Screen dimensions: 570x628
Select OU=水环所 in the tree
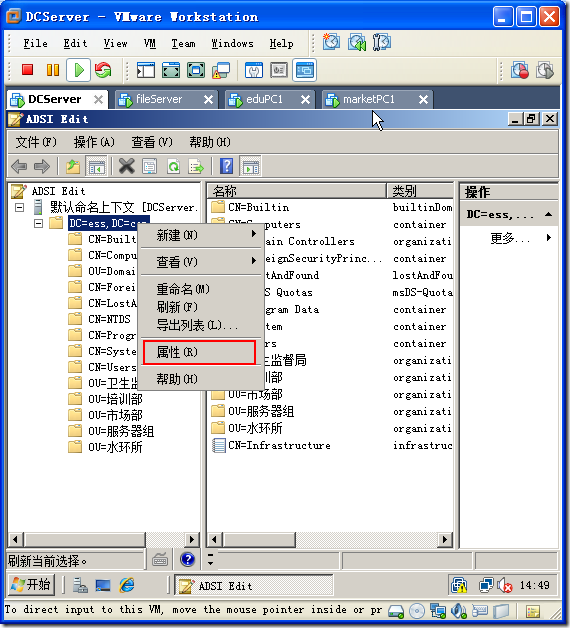coord(115,447)
